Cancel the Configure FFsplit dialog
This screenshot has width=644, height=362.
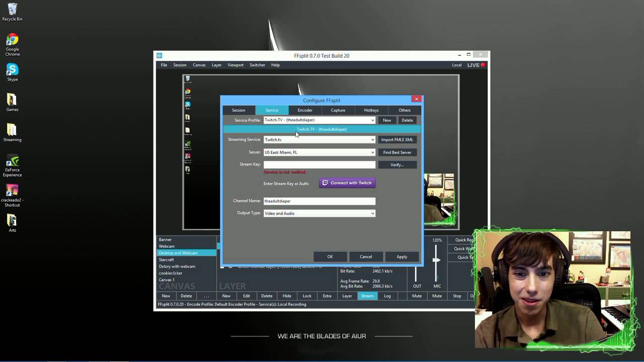click(x=366, y=257)
